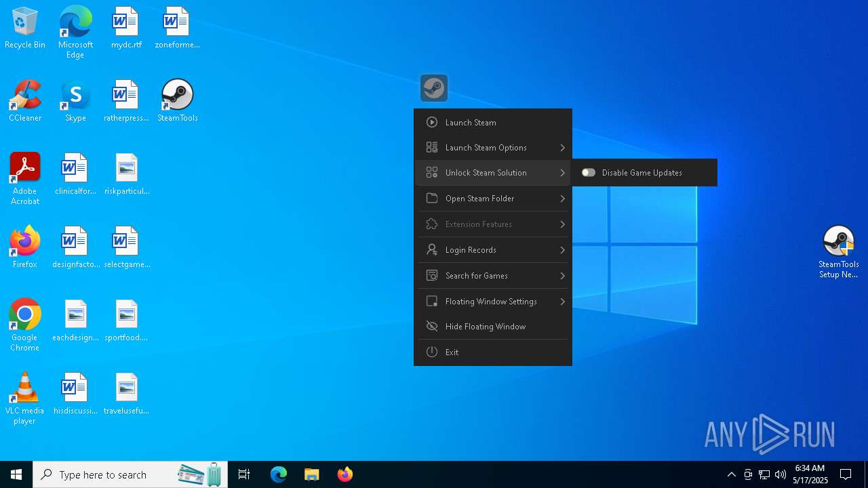Click the crossed-eye icon beside Hide Floating Window
The image size is (868, 488).
pos(431,326)
